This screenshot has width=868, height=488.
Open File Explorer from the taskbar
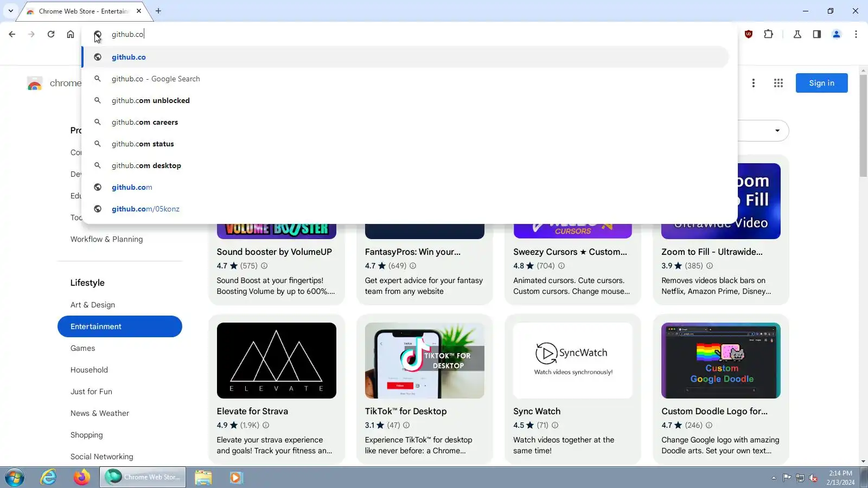203,478
